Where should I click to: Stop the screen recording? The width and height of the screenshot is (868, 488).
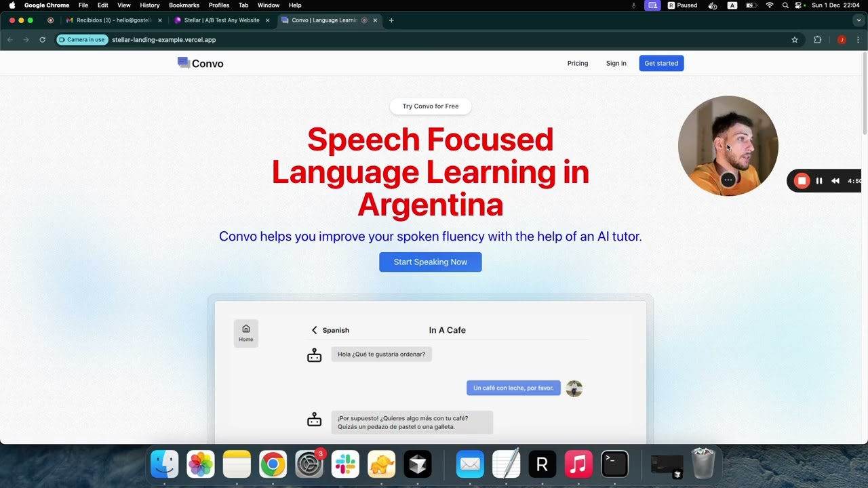pyautogui.click(x=802, y=181)
